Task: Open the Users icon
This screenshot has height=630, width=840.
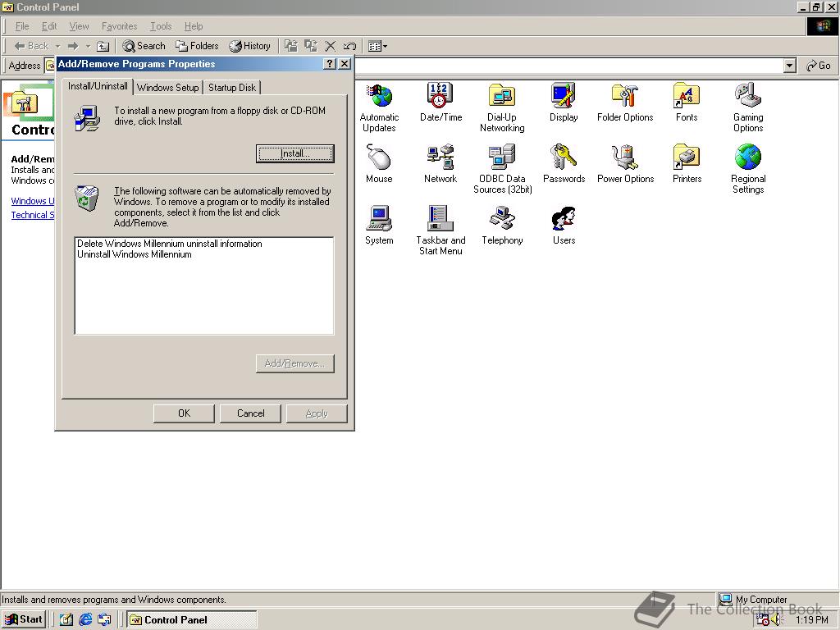Action: [x=564, y=225]
